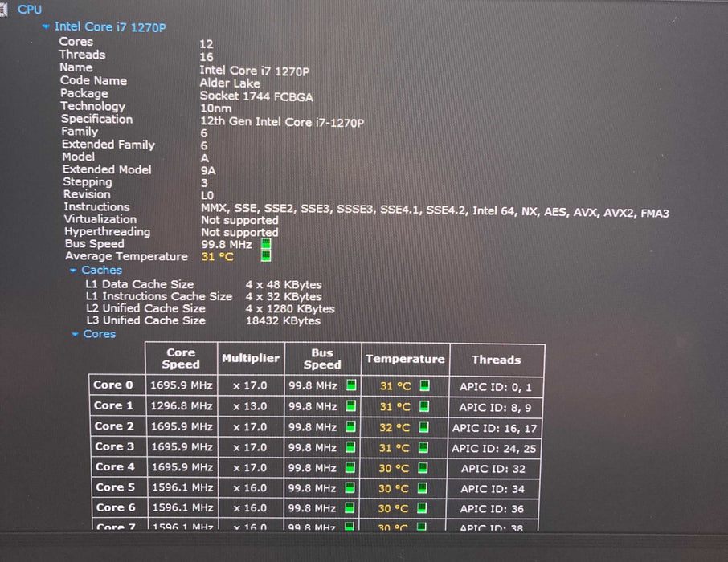
Task: Click Core 4 temperature green indicator
Action: pyautogui.click(x=423, y=468)
